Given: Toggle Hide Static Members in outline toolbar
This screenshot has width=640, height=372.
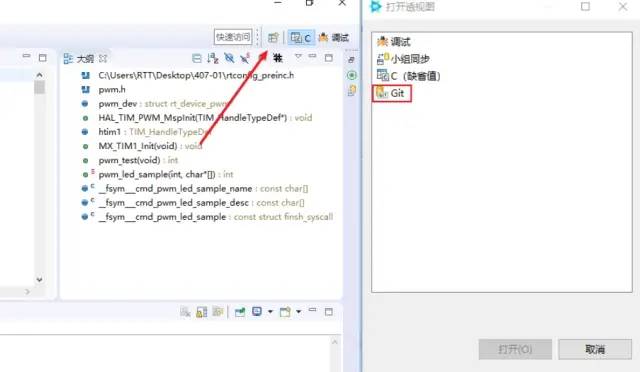Looking at the screenshot, I should [245, 58].
